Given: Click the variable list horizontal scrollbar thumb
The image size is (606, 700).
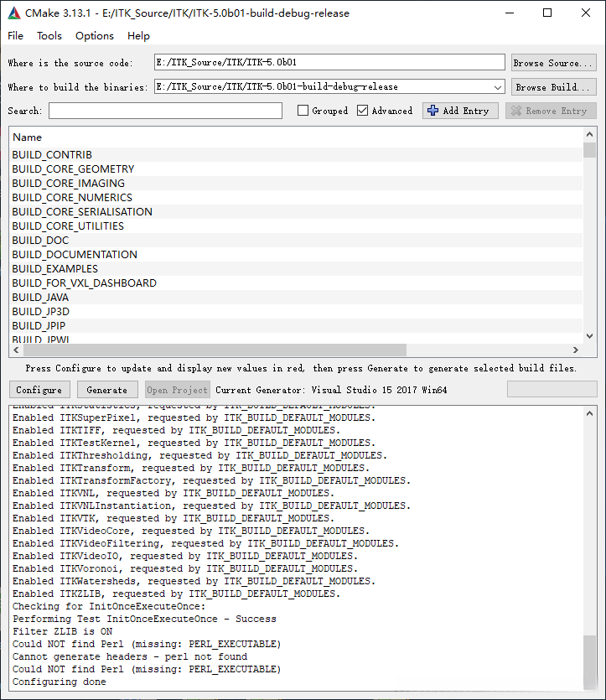Looking at the screenshot, I should 215,350.
